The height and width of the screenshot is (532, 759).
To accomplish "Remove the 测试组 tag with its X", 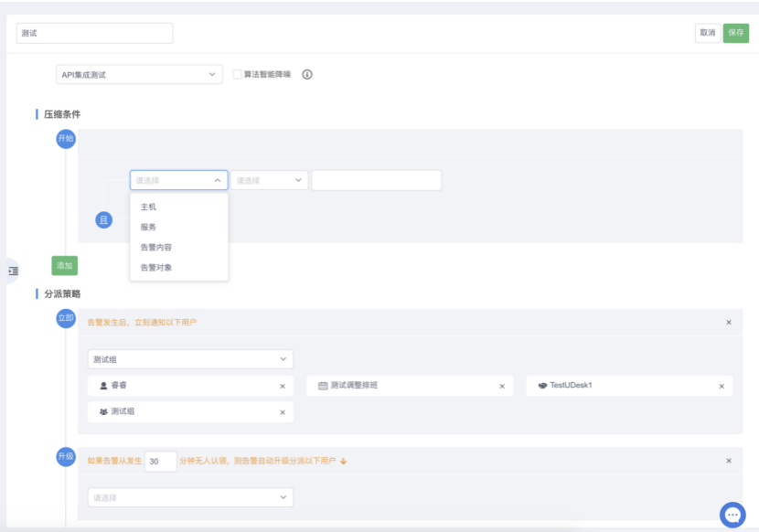I will tap(283, 412).
